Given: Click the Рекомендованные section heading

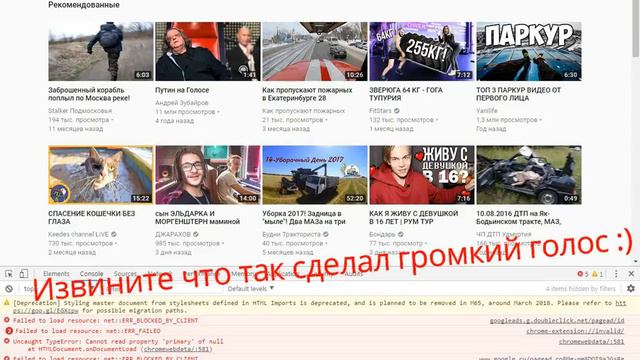Looking at the screenshot, I should [x=84, y=5].
